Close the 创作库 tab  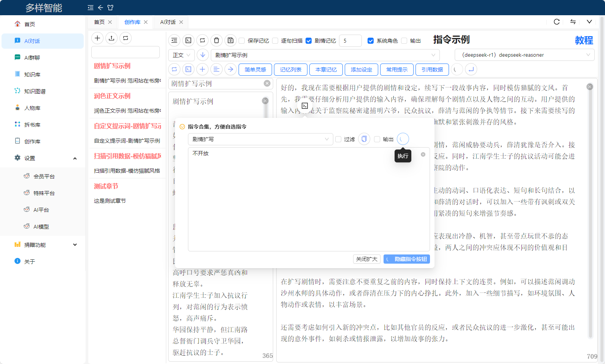pos(146,22)
